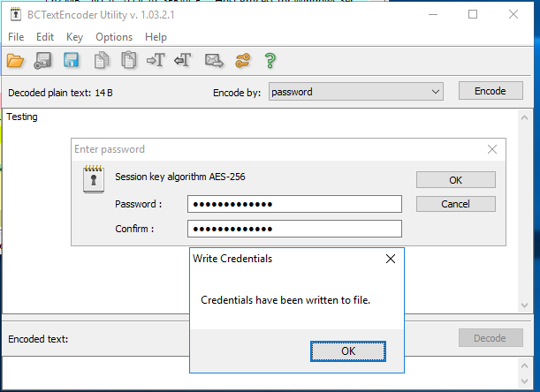Open the Options menu
This screenshot has height=392, width=540.
point(114,37)
